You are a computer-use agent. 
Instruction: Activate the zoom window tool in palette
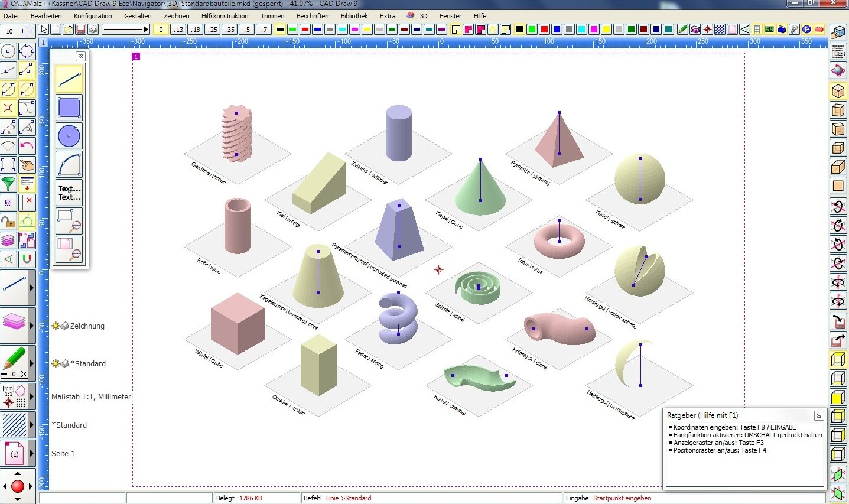69,221
